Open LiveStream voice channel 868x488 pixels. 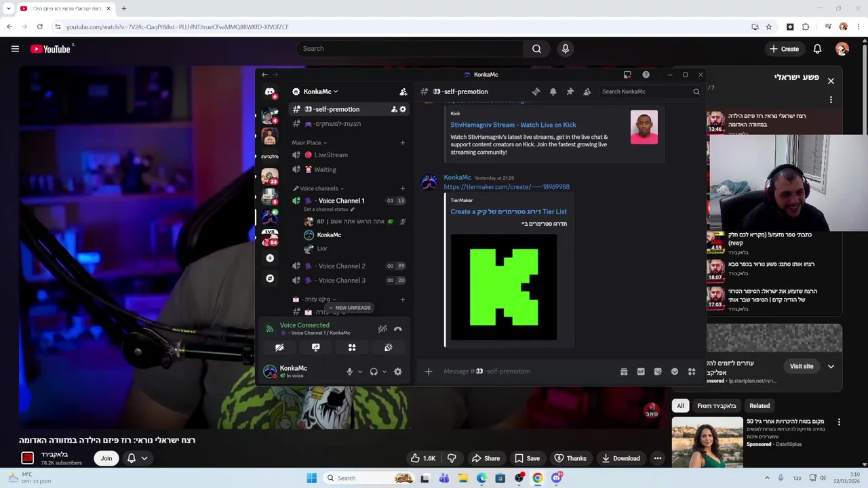[x=349, y=155]
